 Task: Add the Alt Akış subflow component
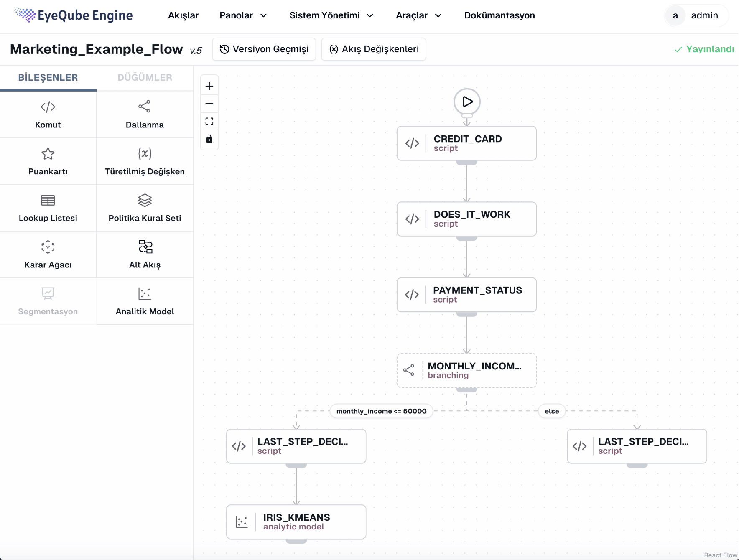tap(145, 255)
